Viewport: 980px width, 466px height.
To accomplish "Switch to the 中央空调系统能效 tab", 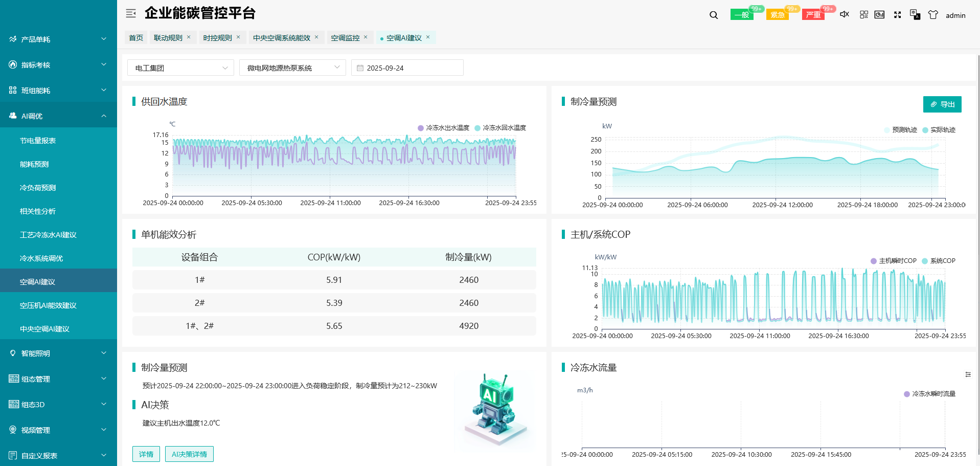I will pos(281,38).
